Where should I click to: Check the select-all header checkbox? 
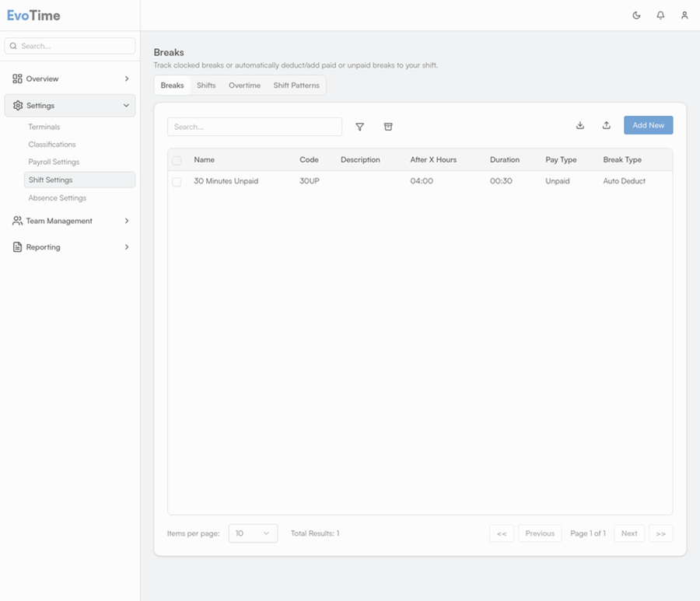(177, 160)
